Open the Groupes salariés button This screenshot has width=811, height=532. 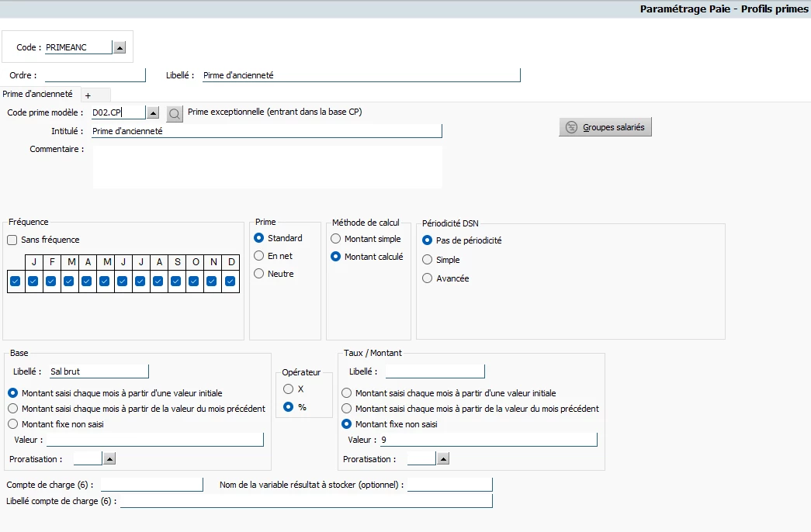point(605,127)
